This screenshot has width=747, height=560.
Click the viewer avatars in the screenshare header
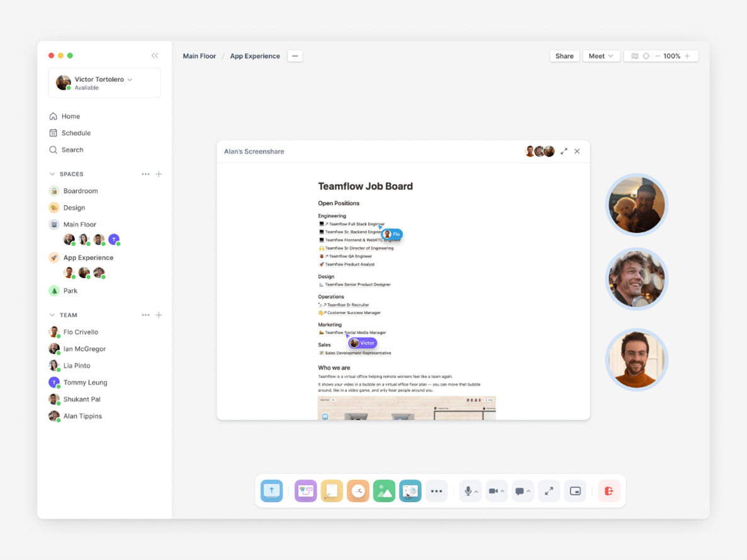click(540, 152)
